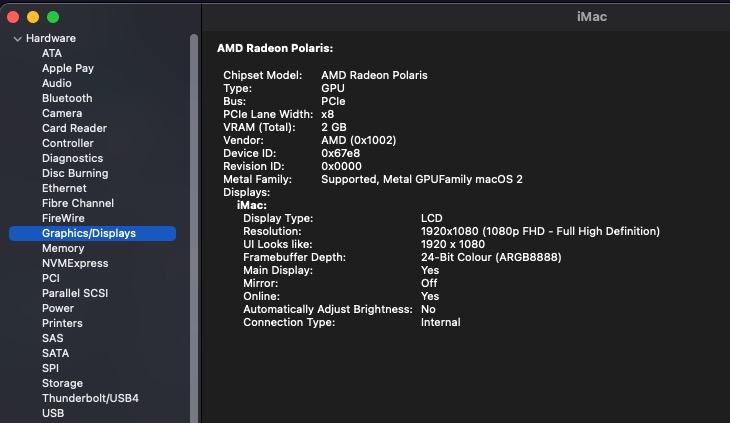Open the FireWire section

[63, 218]
